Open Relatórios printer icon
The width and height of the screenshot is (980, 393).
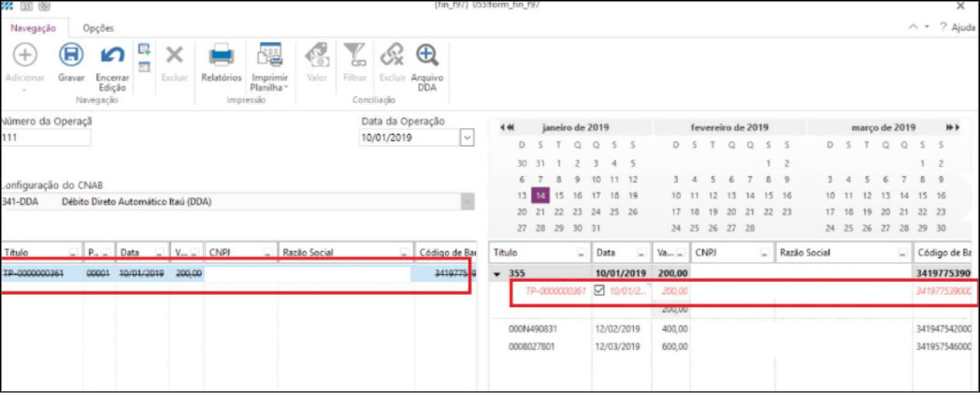pos(222,55)
